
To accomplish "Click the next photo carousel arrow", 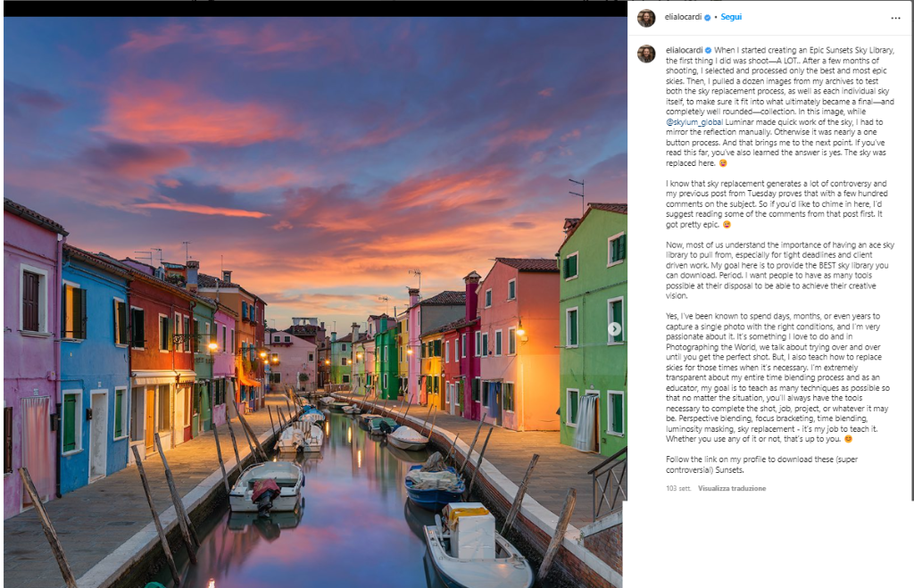I will click(x=614, y=329).
